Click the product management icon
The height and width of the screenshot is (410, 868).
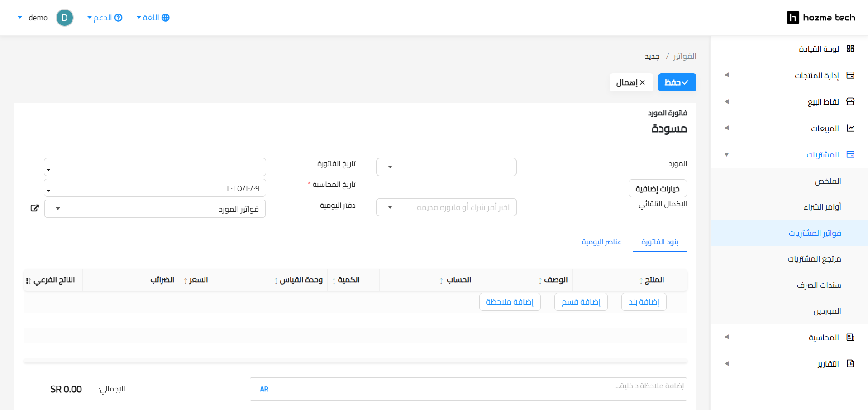(850, 75)
